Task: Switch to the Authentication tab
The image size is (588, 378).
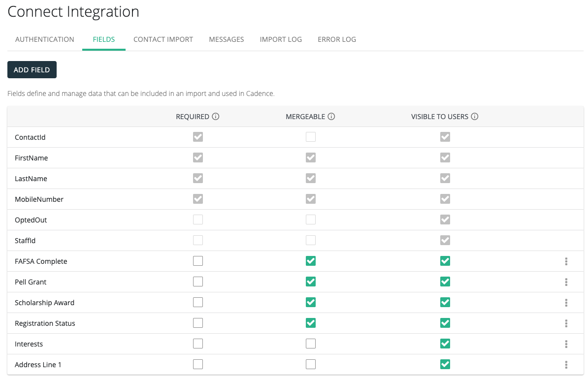Action: pyautogui.click(x=45, y=39)
